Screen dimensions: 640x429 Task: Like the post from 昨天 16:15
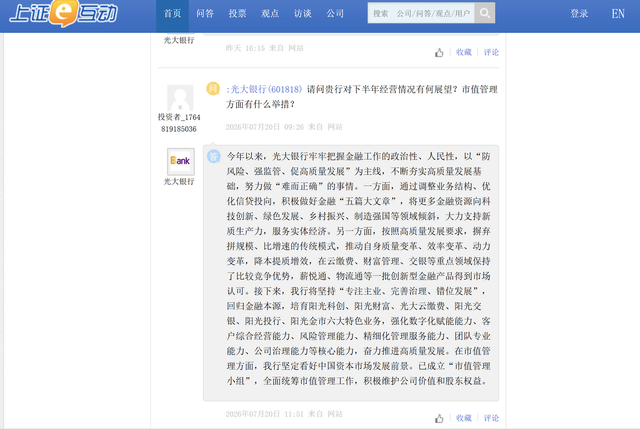coord(439,53)
